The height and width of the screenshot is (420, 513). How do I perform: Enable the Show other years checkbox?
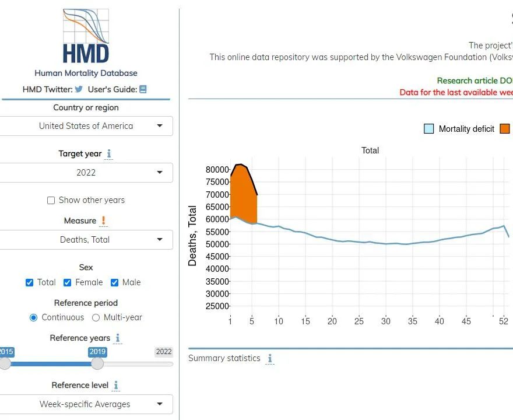[51, 200]
